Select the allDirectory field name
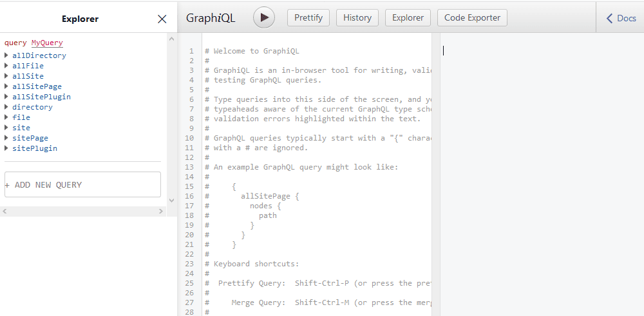Viewport: 644px width, 316px height. (x=39, y=55)
